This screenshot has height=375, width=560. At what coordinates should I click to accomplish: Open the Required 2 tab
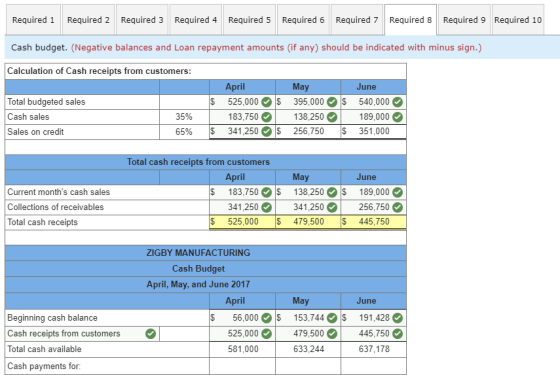pos(88,20)
